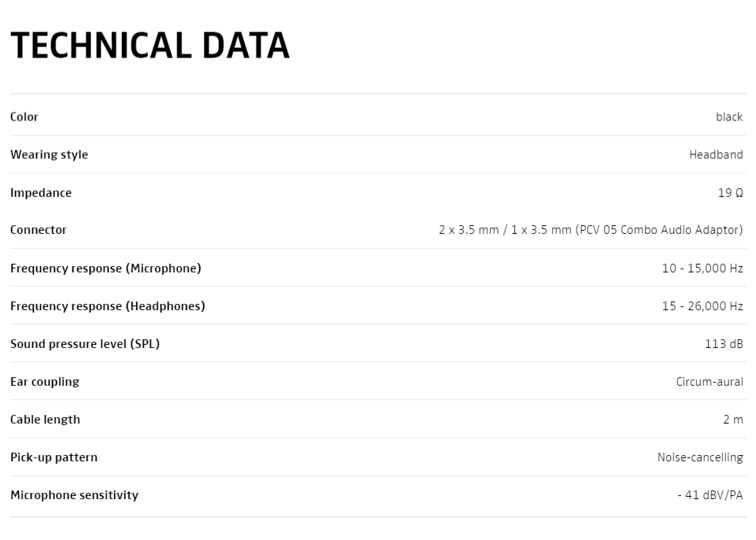Screen dimensions: 756x540
Task: Select Frequency response (Headphones) label
Action: click(108, 306)
